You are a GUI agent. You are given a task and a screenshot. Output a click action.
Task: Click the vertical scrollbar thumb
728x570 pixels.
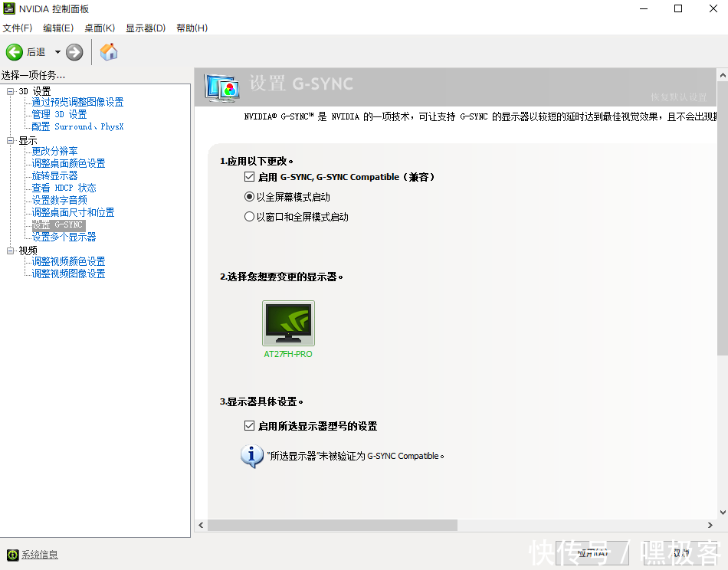pyautogui.click(x=723, y=218)
